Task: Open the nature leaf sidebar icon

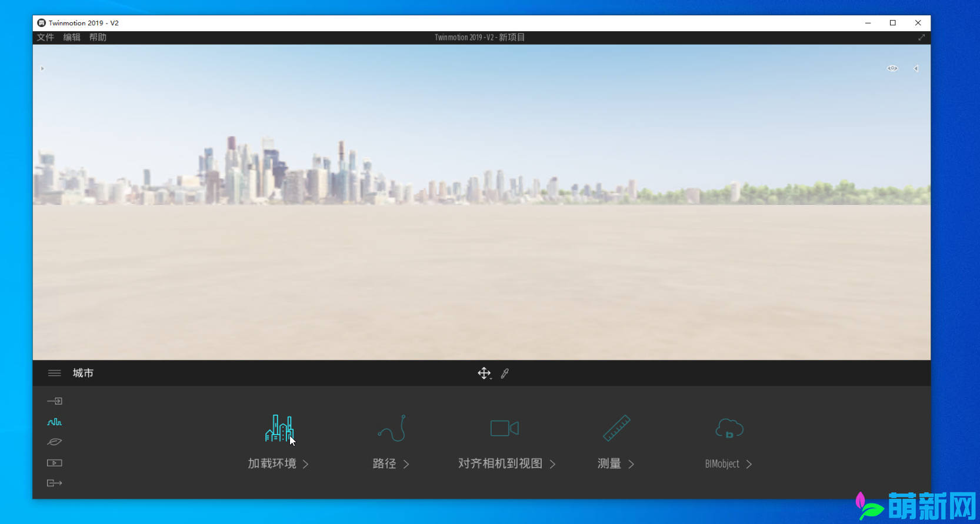Action: 55,442
